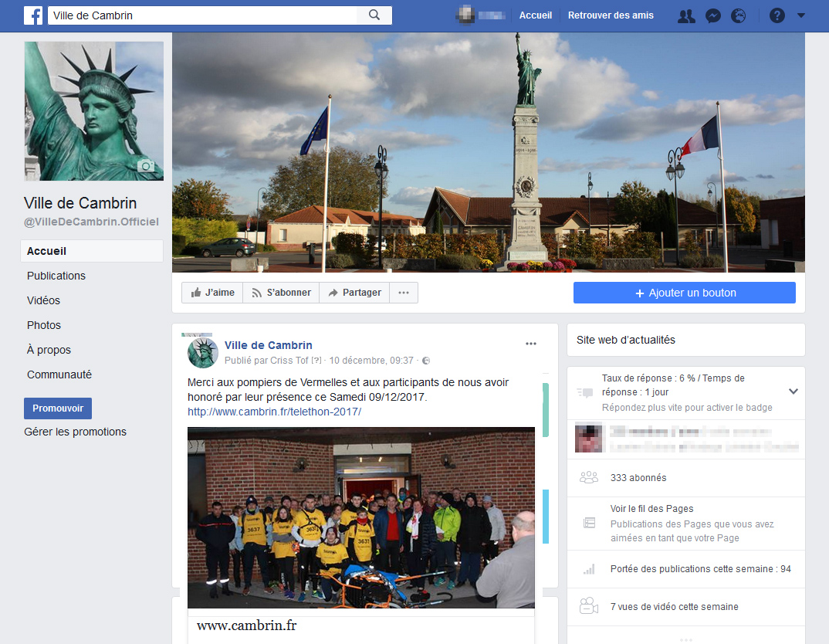
Task: Go to Accueil in the top bar
Action: [536, 15]
